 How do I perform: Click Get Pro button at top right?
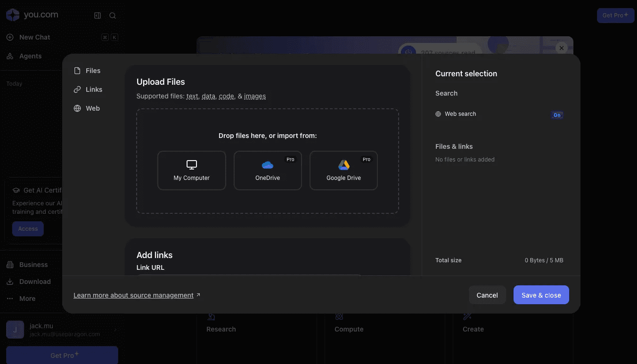[x=615, y=15]
